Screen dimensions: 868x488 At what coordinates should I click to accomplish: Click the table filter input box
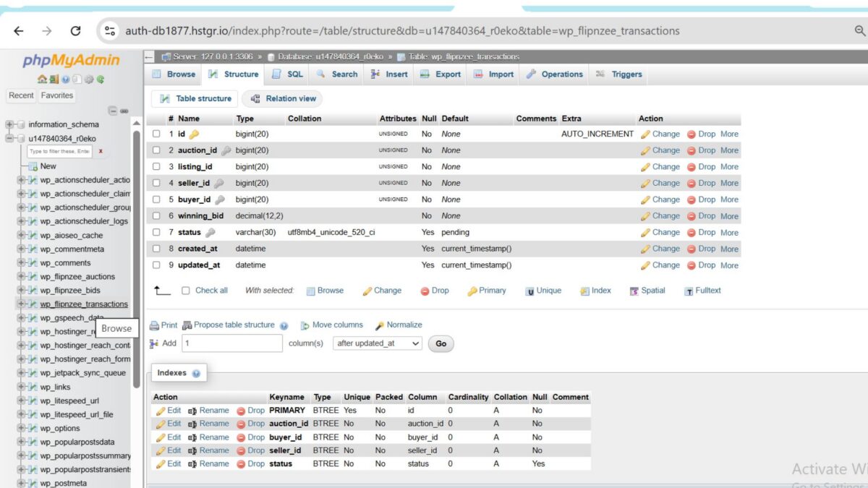click(x=60, y=151)
